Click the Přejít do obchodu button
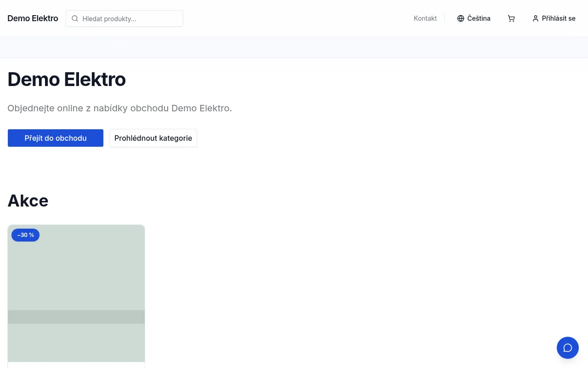 point(56,138)
